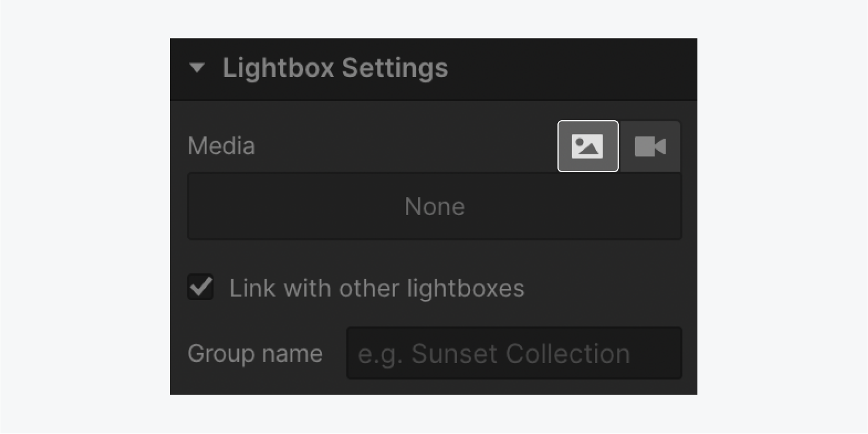Click the Media label text

tap(221, 146)
